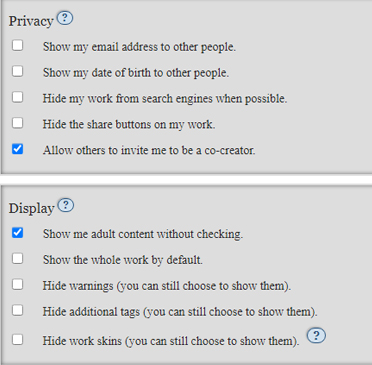This screenshot has height=365, width=372.
Task: Enable Hide the share buttons checkbox
Action: [17, 123]
